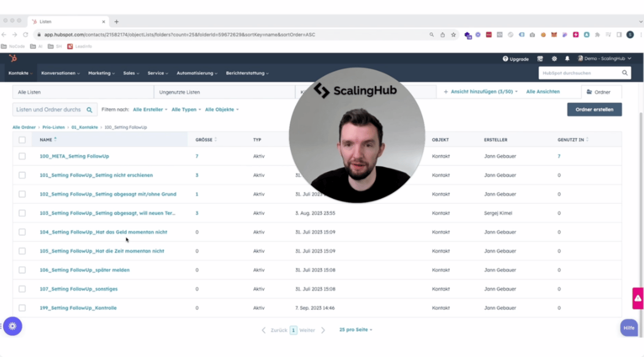Expand the Kontakte navigation menu
644x357 pixels.
pos(21,73)
